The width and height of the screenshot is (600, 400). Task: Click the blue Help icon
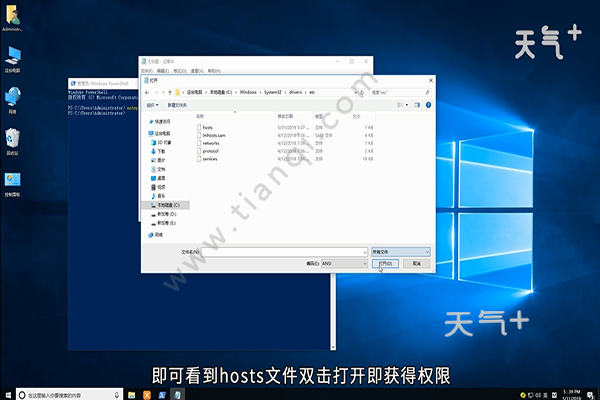point(428,105)
